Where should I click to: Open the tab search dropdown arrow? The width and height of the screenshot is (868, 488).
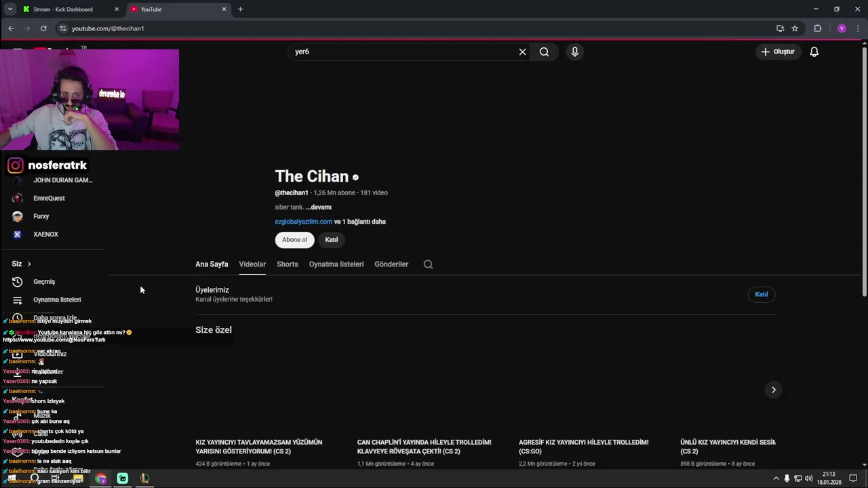[x=9, y=9]
